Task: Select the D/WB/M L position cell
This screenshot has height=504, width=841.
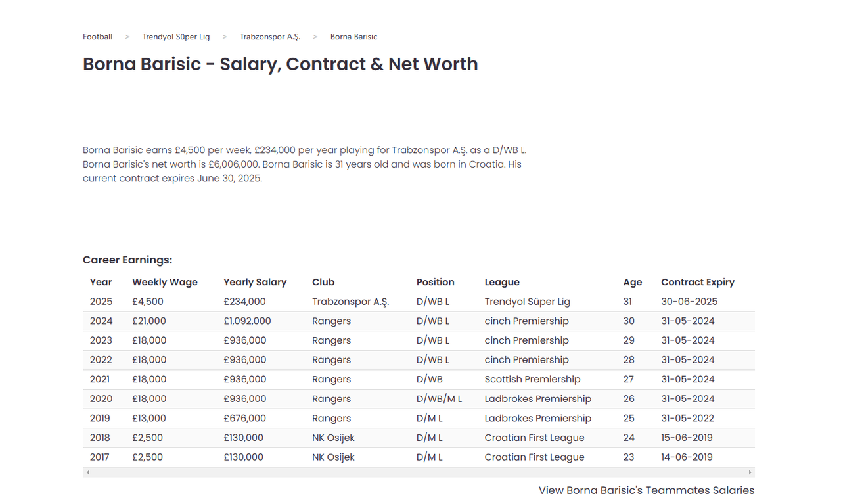Action: tap(440, 399)
